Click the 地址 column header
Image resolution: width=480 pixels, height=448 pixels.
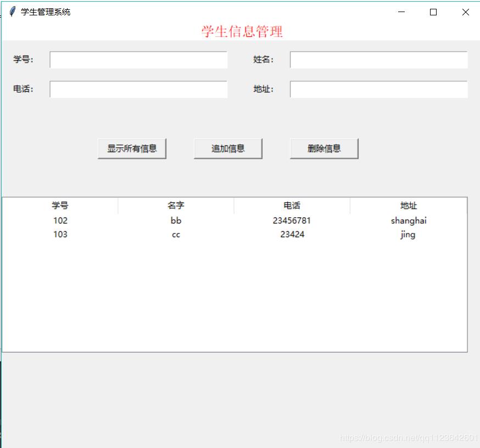[408, 205]
